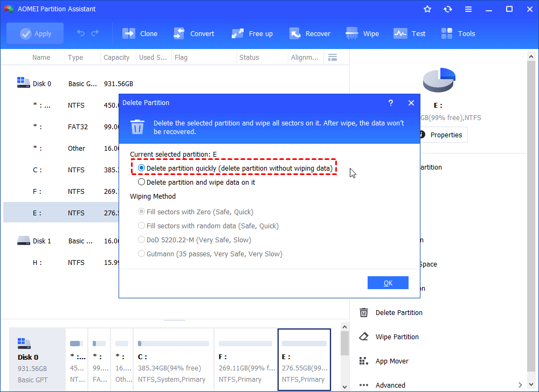Choose Fill sectors with random data
This screenshot has width=539, height=392.
(208, 226)
